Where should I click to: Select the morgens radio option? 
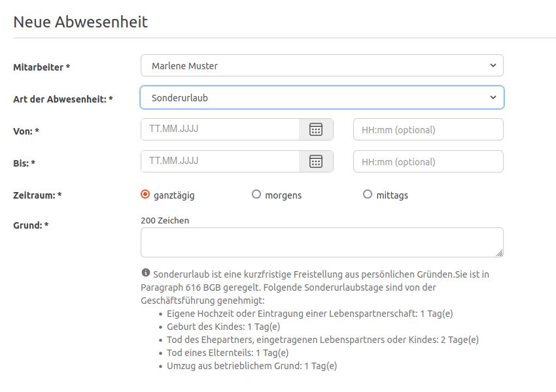pyautogui.click(x=256, y=195)
